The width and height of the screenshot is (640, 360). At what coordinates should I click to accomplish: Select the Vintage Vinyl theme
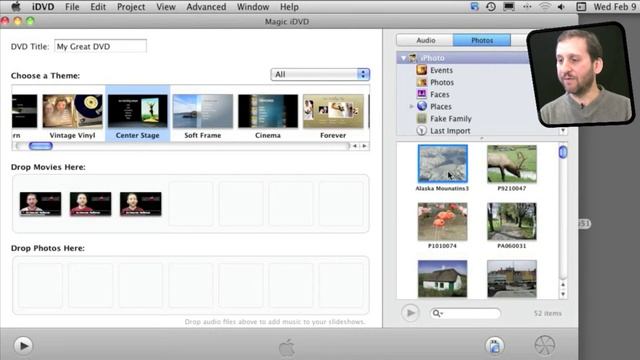click(x=73, y=116)
